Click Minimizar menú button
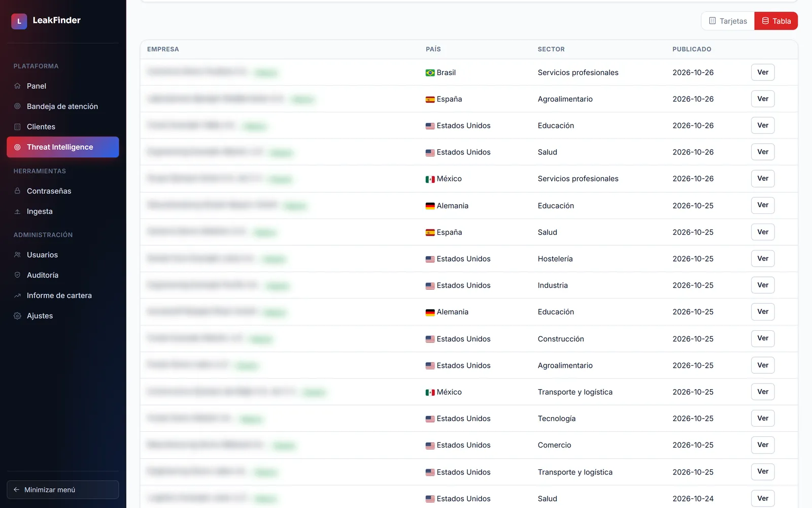This screenshot has height=508, width=812. pyautogui.click(x=63, y=490)
